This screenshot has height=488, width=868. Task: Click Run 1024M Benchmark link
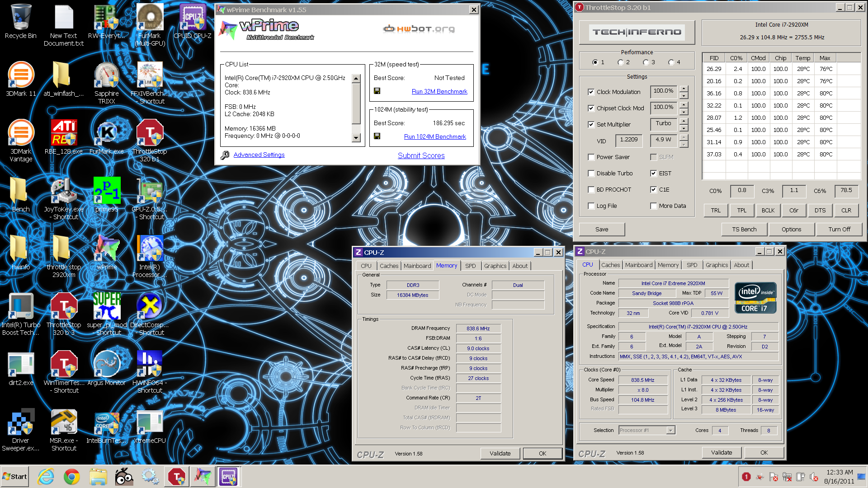435,136
